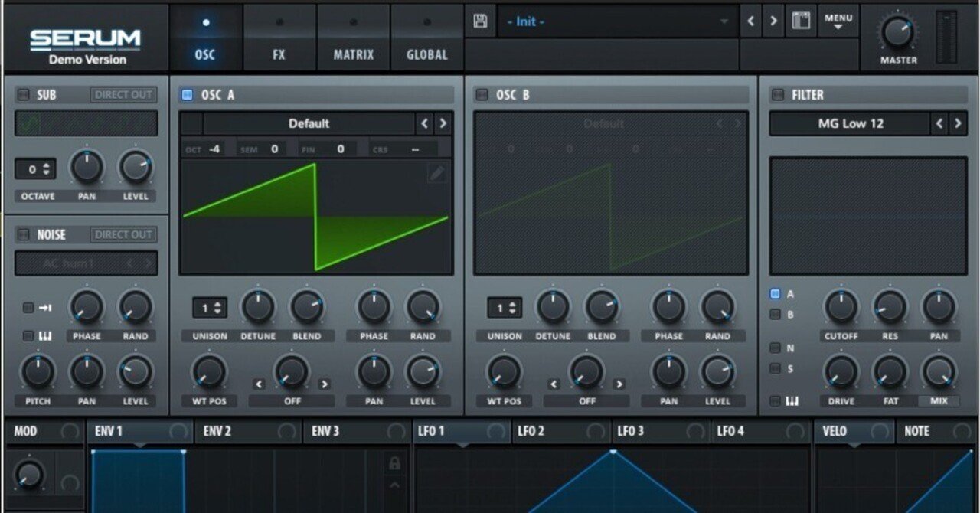Turn the Cutoff knob in the Filter section
This screenshot has height=513, width=980.
840,305
